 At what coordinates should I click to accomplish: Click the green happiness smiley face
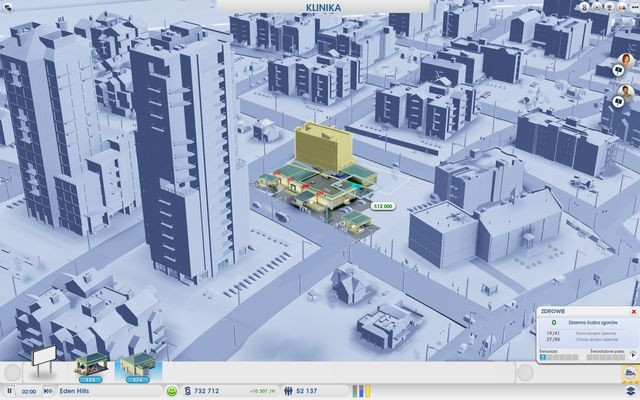coord(172,391)
